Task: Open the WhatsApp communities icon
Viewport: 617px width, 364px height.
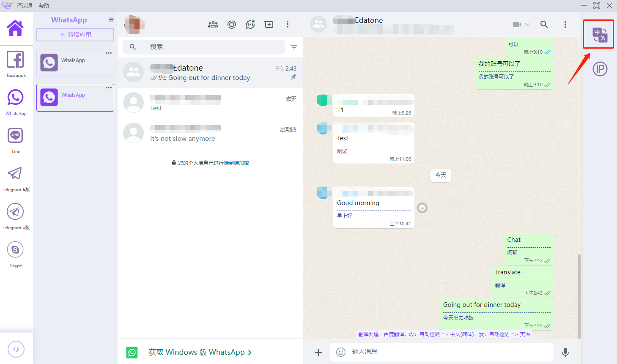Action: (213, 25)
